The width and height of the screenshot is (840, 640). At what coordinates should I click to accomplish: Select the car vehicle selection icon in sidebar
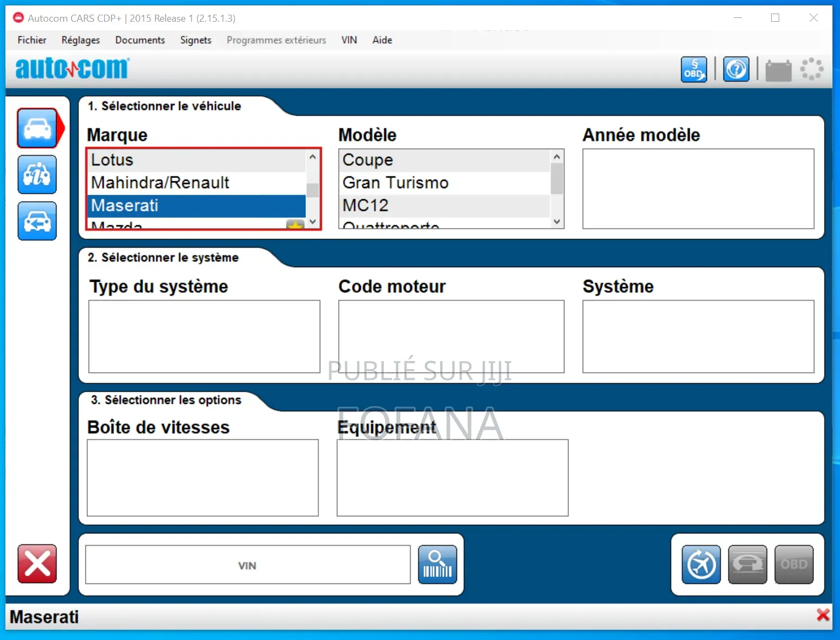37,128
